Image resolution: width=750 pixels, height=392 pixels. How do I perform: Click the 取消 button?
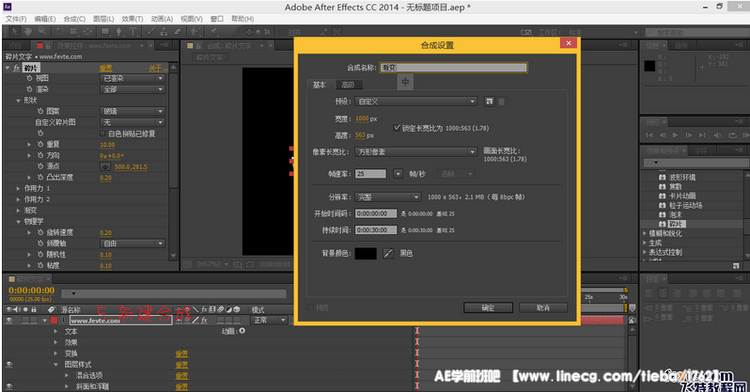click(x=543, y=308)
